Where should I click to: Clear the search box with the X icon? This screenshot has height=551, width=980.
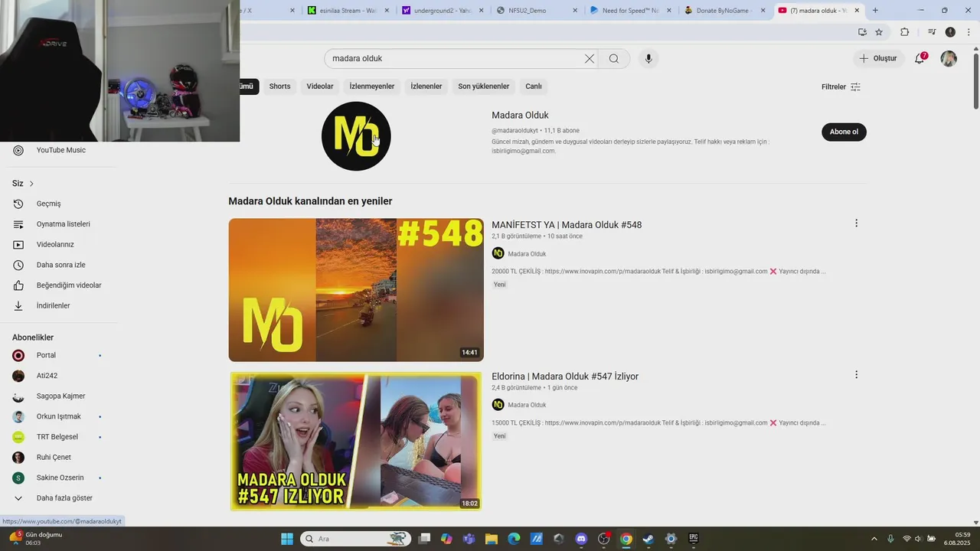pyautogui.click(x=590, y=59)
